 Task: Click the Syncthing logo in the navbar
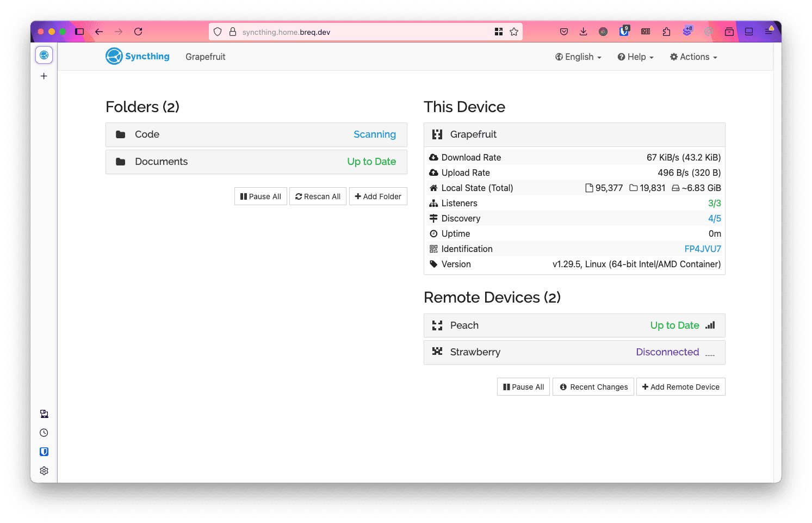137,57
